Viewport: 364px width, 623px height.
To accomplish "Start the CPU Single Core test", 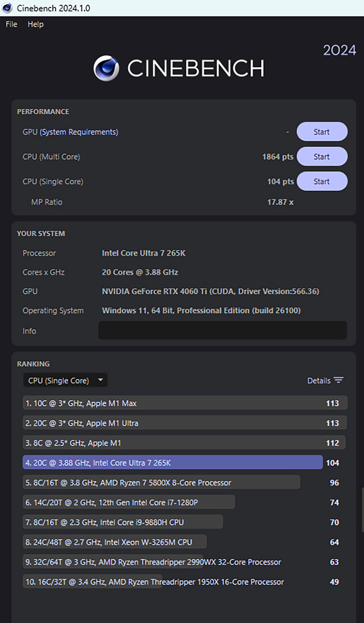I will (321, 181).
